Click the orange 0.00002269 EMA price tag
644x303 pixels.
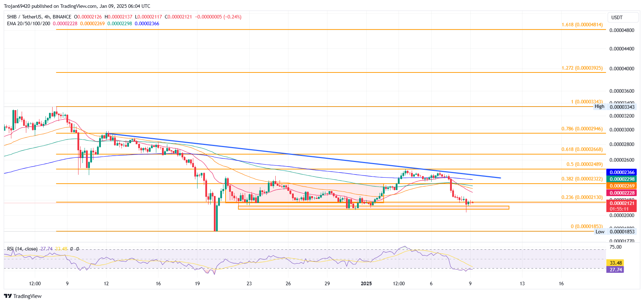click(622, 186)
